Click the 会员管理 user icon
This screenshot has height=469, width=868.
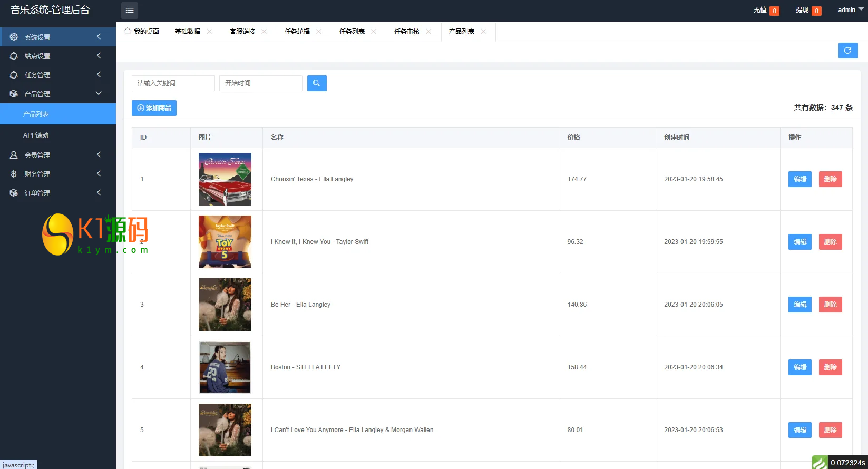click(14, 155)
